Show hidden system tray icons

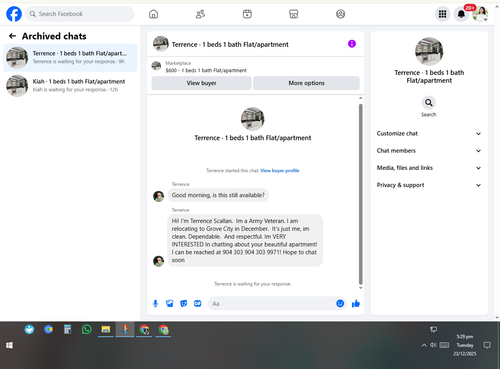click(424, 345)
